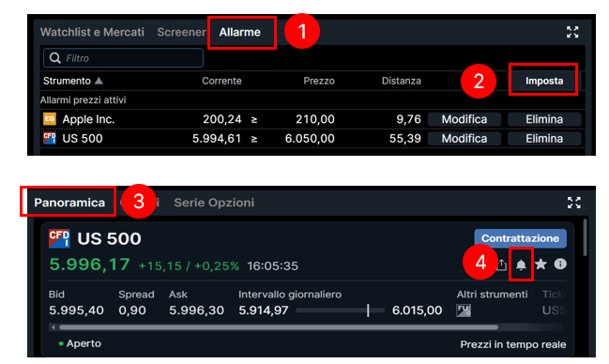
Task: Click the star icon to add to watchlist
Action: [x=540, y=265]
